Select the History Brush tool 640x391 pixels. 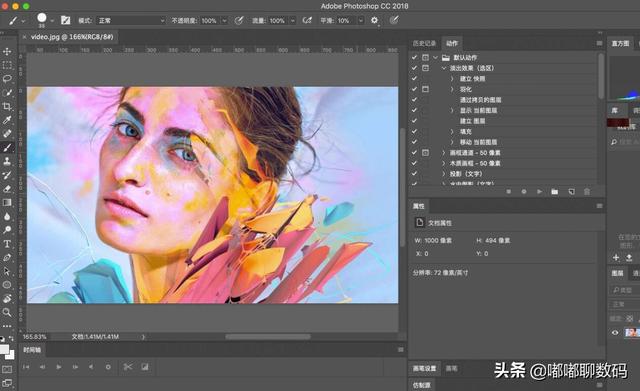(x=7, y=175)
